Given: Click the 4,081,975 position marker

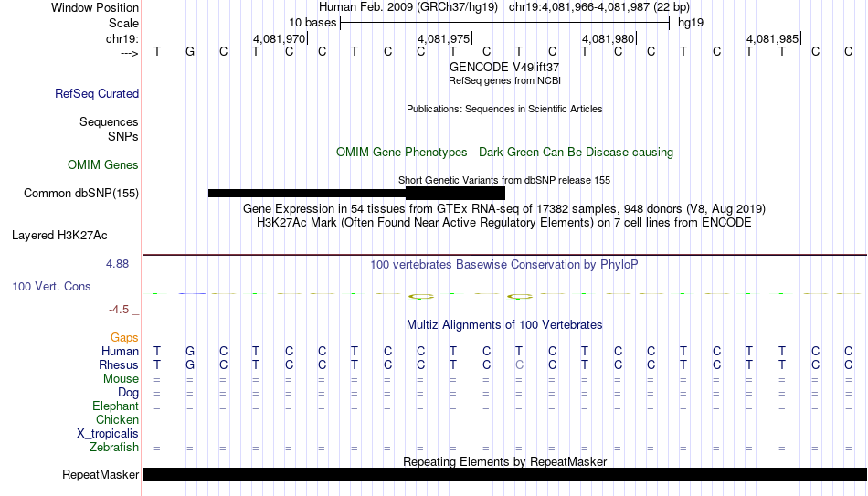Looking at the screenshot, I should 444,38.
